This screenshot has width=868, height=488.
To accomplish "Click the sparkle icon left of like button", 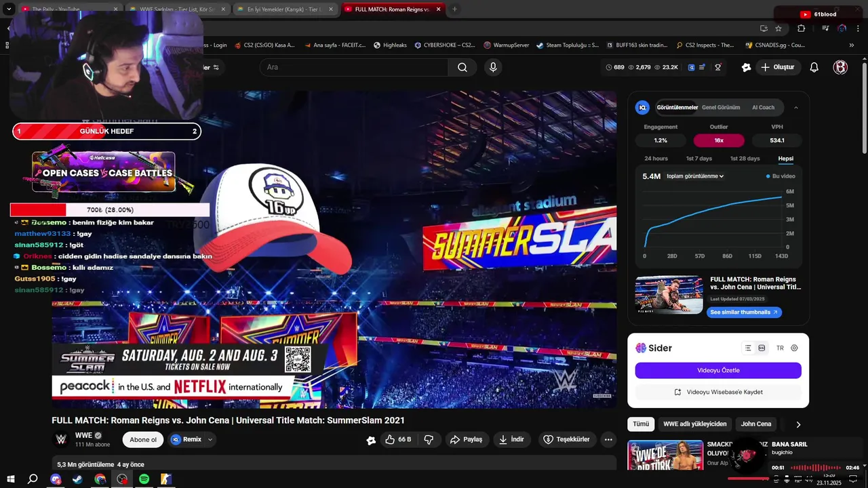I will tap(371, 440).
